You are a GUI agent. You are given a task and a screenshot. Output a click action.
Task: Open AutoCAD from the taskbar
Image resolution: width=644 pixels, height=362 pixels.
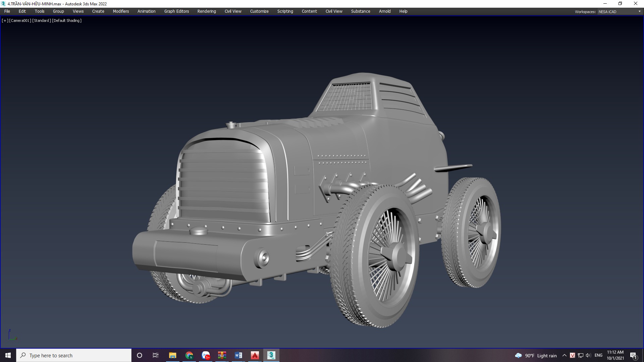click(255, 355)
